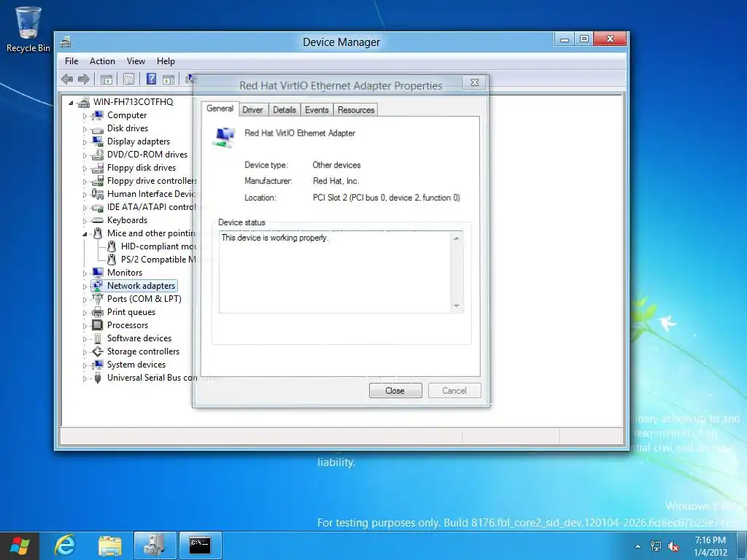Click the Start button
747x560 pixels.
point(20,545)
